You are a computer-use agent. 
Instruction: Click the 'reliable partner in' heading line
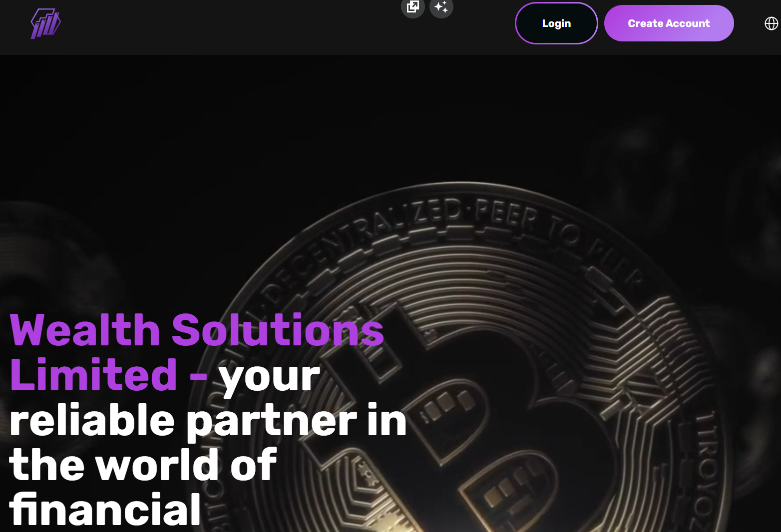tap(208, 421)
